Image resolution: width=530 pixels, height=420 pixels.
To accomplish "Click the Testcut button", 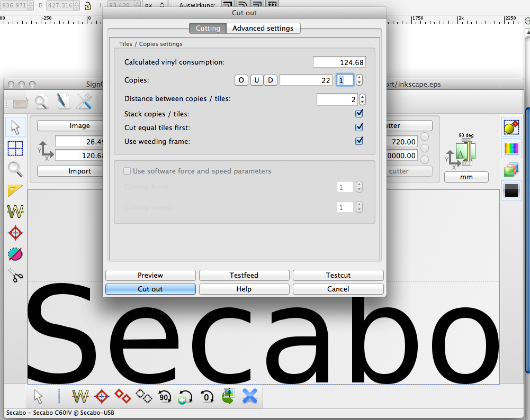I will point(338,275).
